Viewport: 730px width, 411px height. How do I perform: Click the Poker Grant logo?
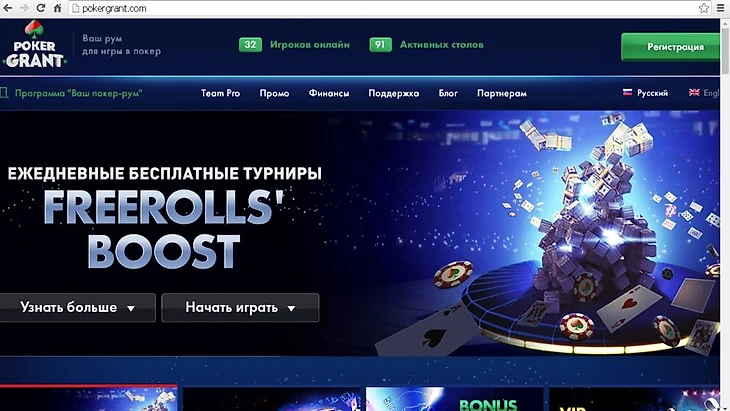35,45
